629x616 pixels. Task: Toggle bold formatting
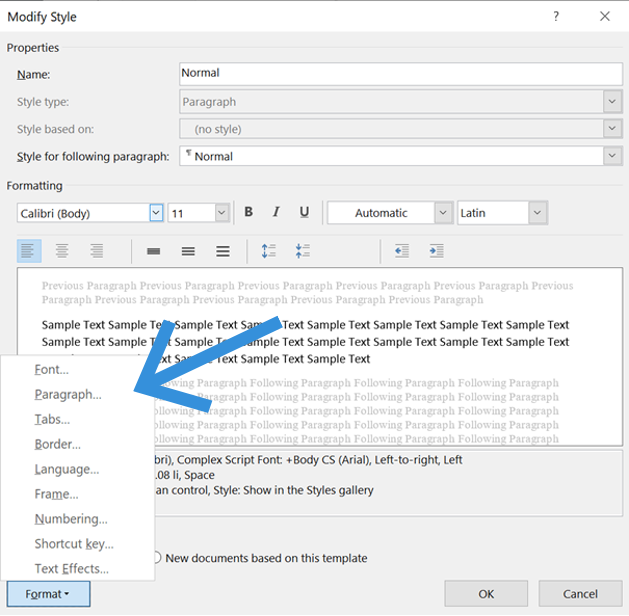click(248, 213)
